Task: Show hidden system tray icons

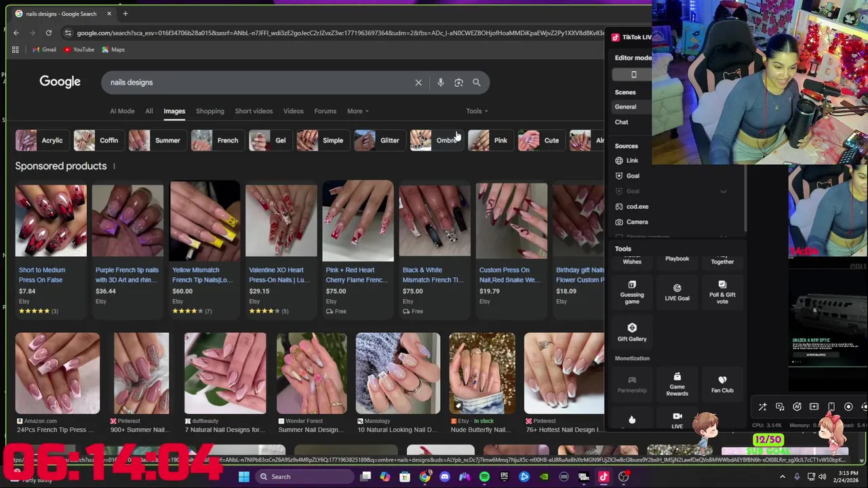Action: click(x=783, y=476)
